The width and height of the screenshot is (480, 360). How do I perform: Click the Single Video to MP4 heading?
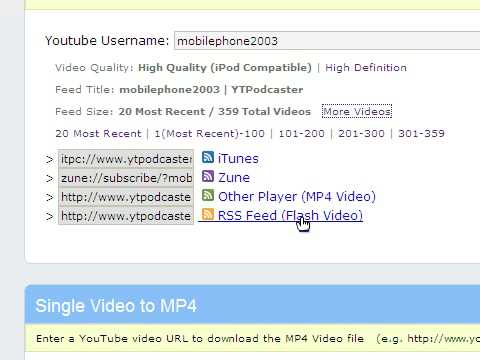tap(116, 306)
